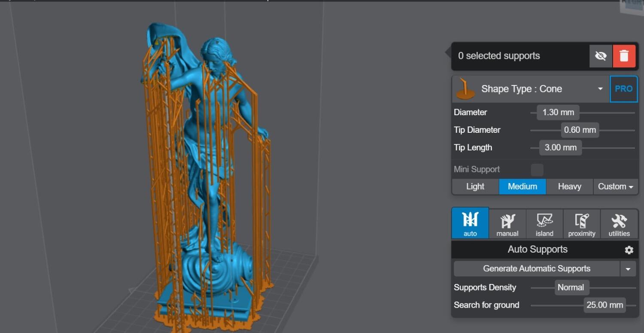Hide supports using the eye icon
Viewport: 644px width, 333px height.
click(601, 56)
